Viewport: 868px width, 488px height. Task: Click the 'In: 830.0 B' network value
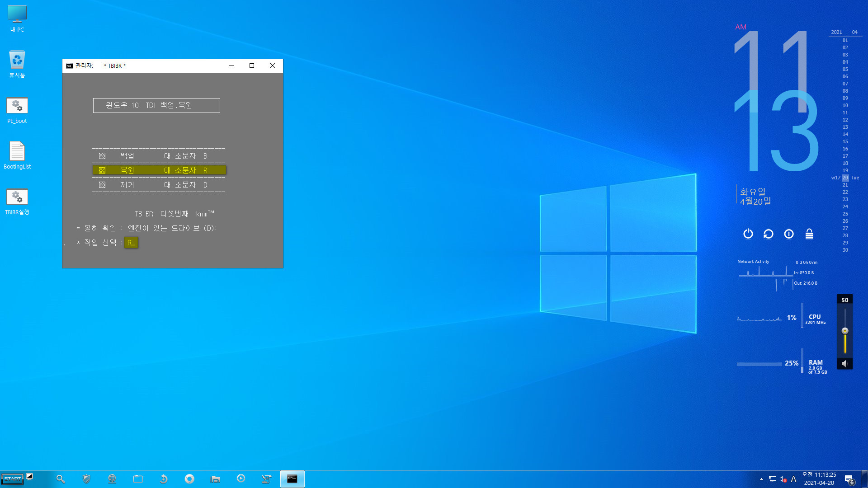click(x=804, y=273)
